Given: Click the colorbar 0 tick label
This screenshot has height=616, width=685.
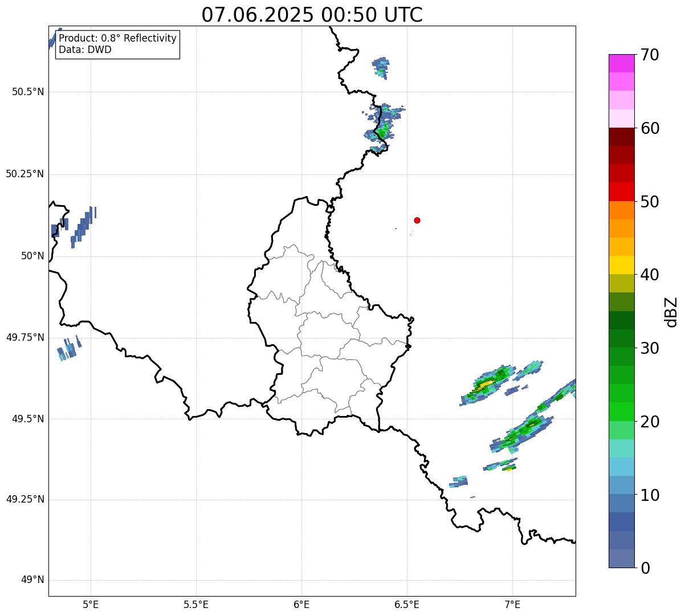Looking at the screenshot, I should (x=645, y=568).
